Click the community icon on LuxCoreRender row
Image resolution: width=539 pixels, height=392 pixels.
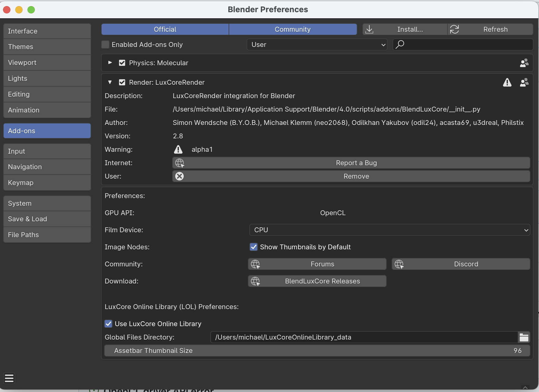click(x=524, y=82)
